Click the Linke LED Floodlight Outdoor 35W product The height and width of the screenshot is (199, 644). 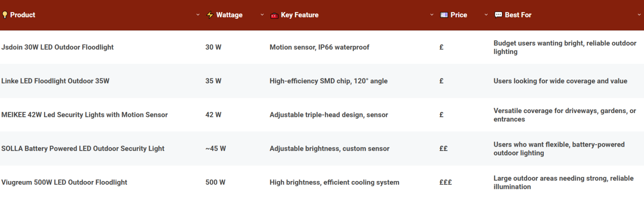tap(55, 81)
